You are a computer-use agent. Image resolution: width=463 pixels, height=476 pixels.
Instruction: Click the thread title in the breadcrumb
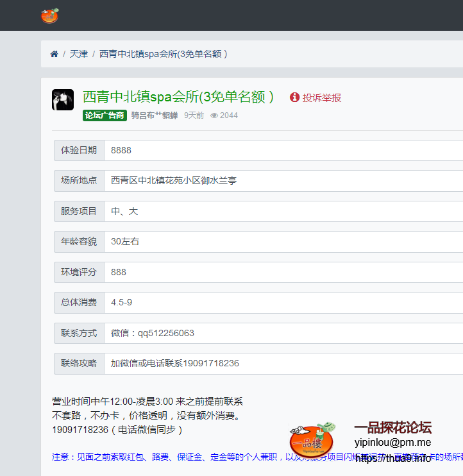163,54
